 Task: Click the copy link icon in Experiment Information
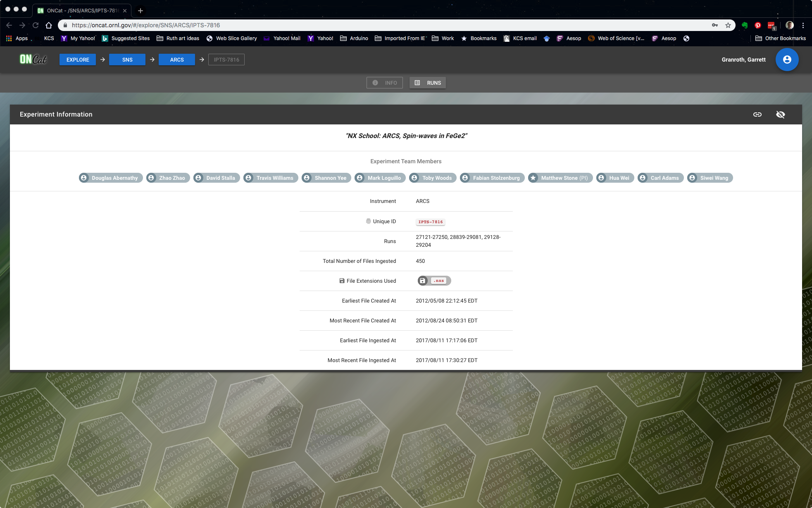click(757, 114)
